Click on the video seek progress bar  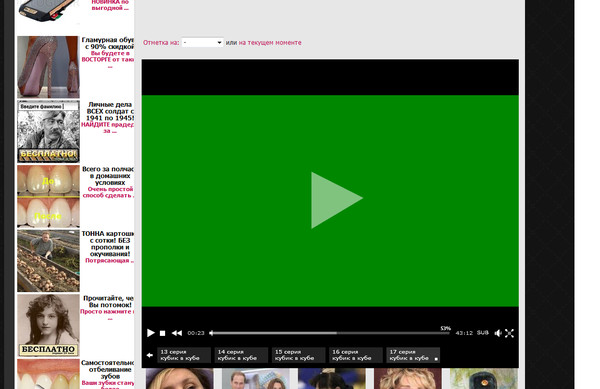point(330,333)
